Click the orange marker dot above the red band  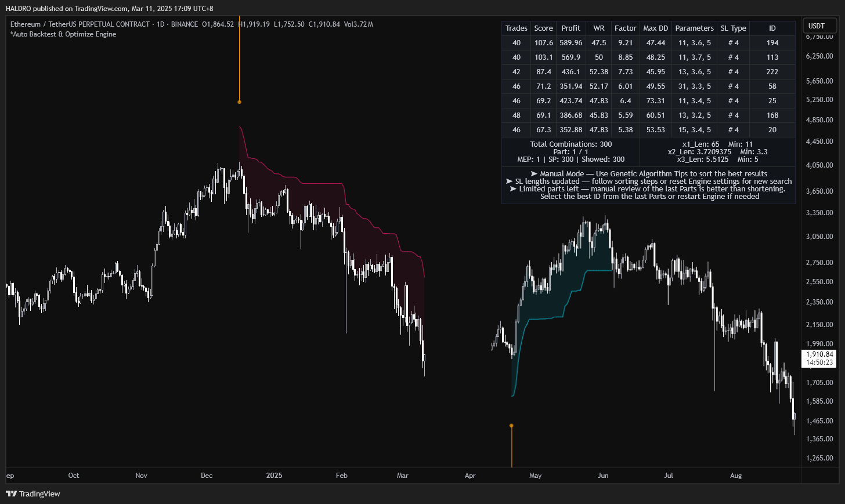[239, 102]
